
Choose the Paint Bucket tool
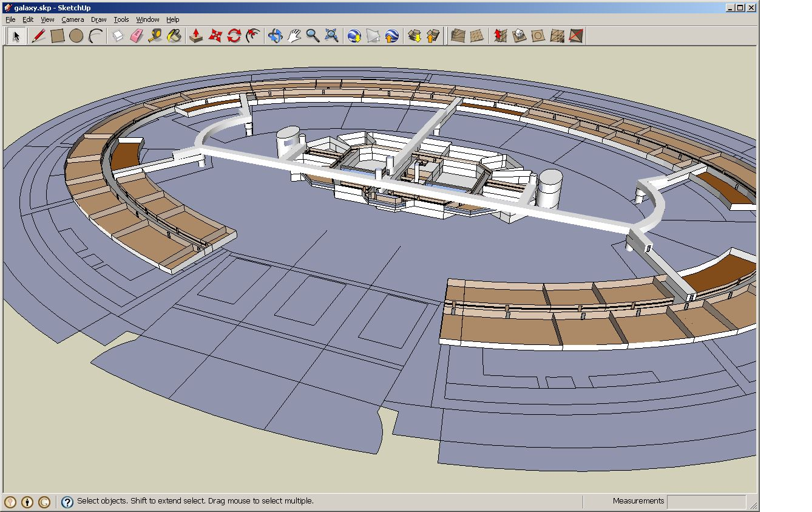coord(174,36)
